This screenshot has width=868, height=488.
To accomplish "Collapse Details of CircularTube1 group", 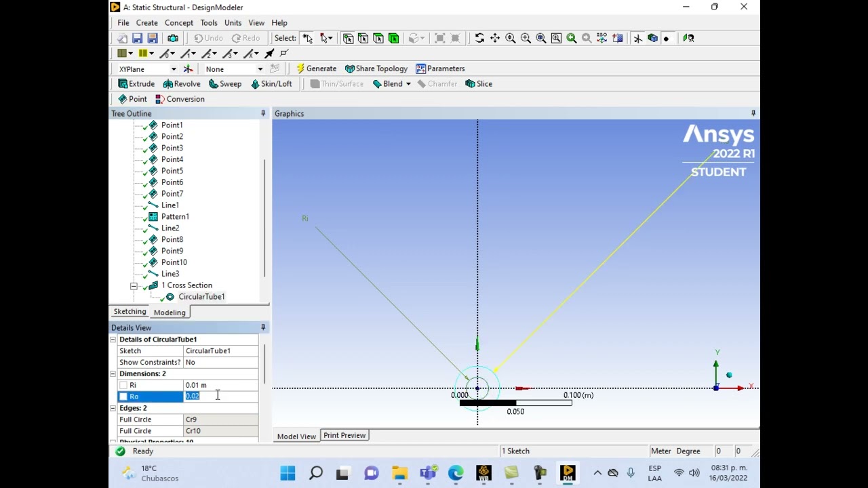I will pos(113,339).
